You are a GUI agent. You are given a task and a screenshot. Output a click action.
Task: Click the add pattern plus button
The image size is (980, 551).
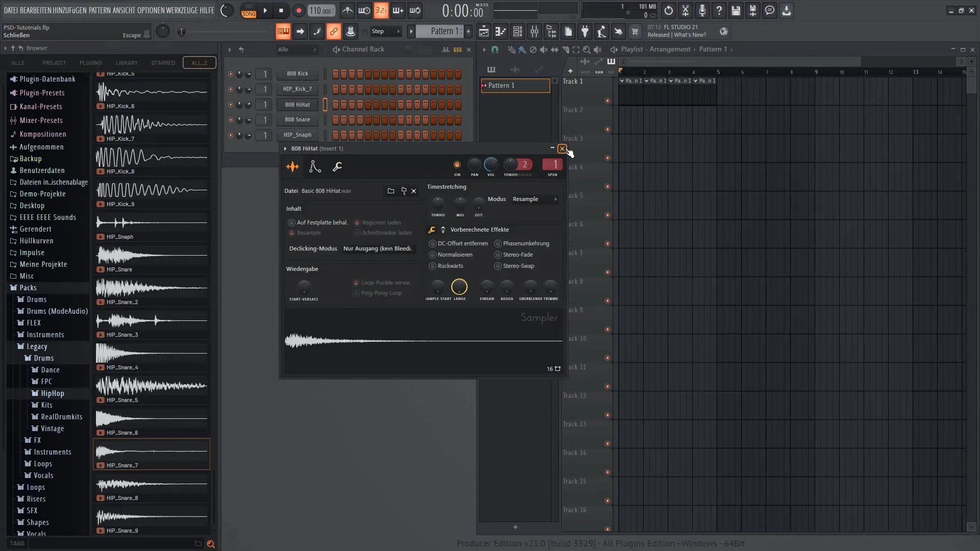click(x=468, y=32)
